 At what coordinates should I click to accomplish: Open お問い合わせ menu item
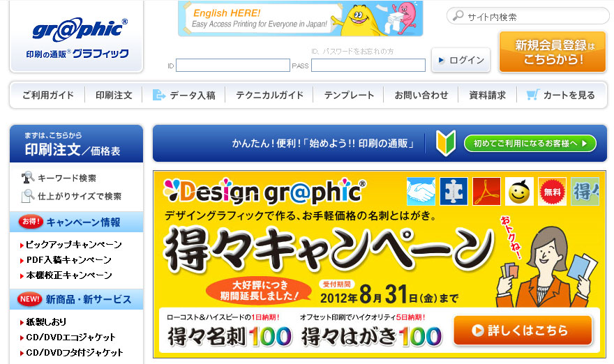421,95
